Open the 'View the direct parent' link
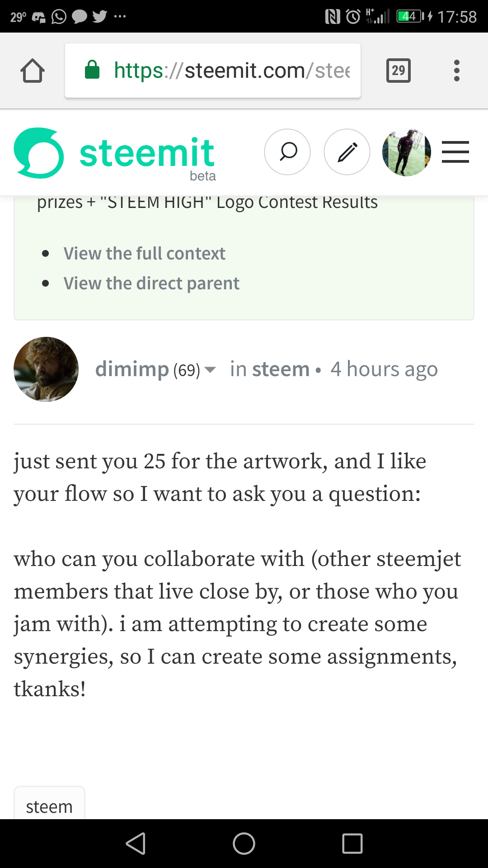Image resolution: width=488 pixels, height=868 pixels. (x=151, y=283)
